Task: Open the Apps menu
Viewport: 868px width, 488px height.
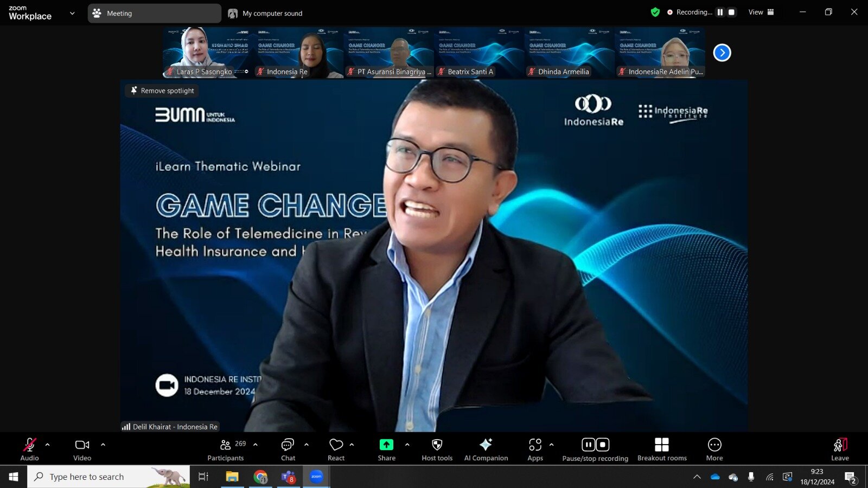Action: coord(535,450)
